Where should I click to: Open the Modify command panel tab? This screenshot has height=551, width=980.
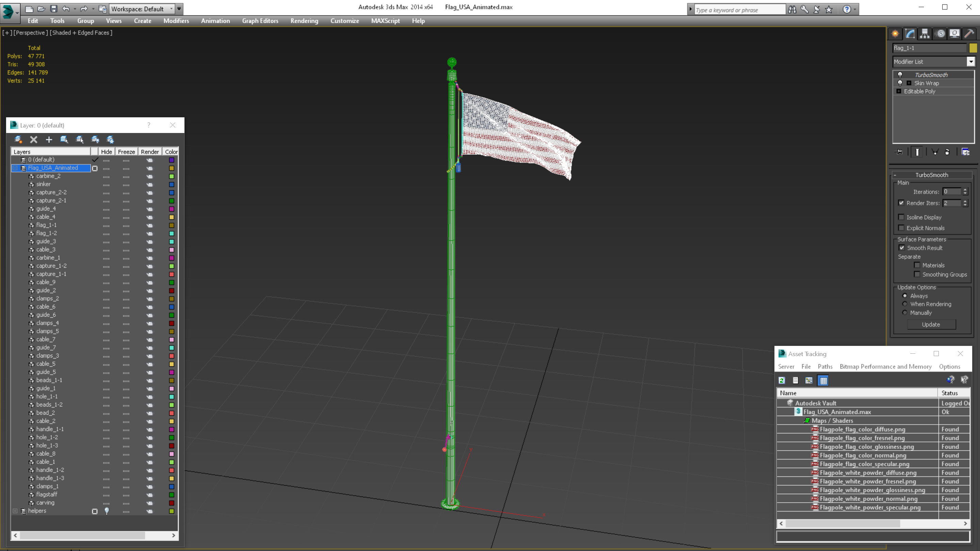(x=910, y=34)
